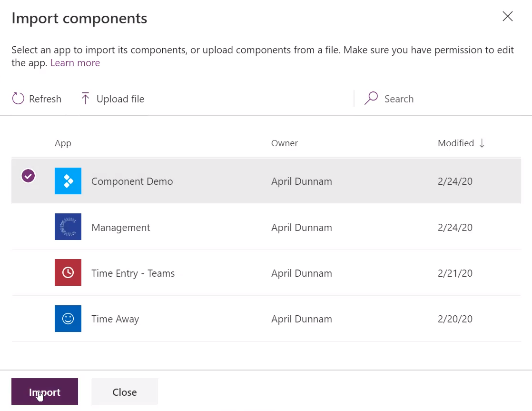Select the Component Demo app name
Viewport: 532px width, 411px height.
pyautogui.click(x=132, y=181)
